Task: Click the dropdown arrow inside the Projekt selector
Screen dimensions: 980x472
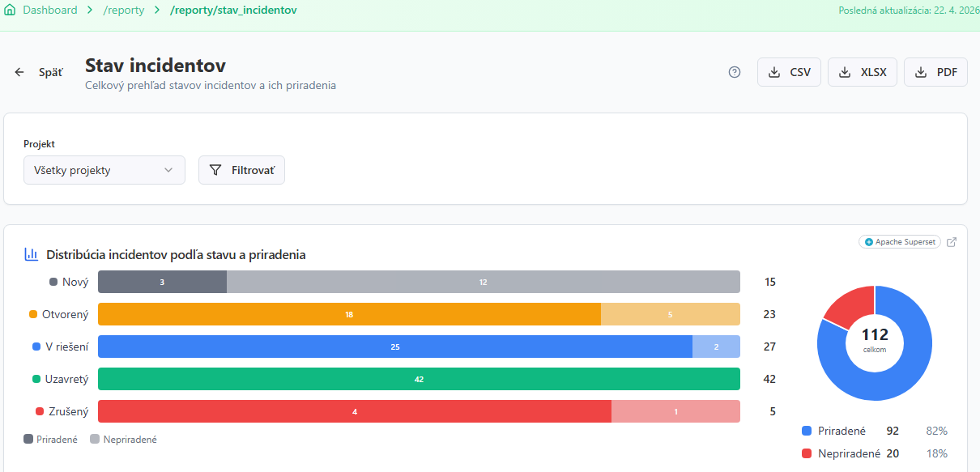Action: [x=169, y=170]
